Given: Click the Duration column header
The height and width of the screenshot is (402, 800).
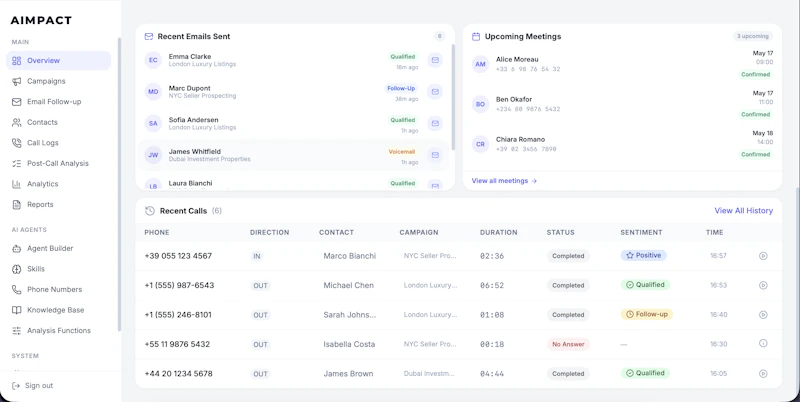Looking at the screenshot, I should [498, 232].
